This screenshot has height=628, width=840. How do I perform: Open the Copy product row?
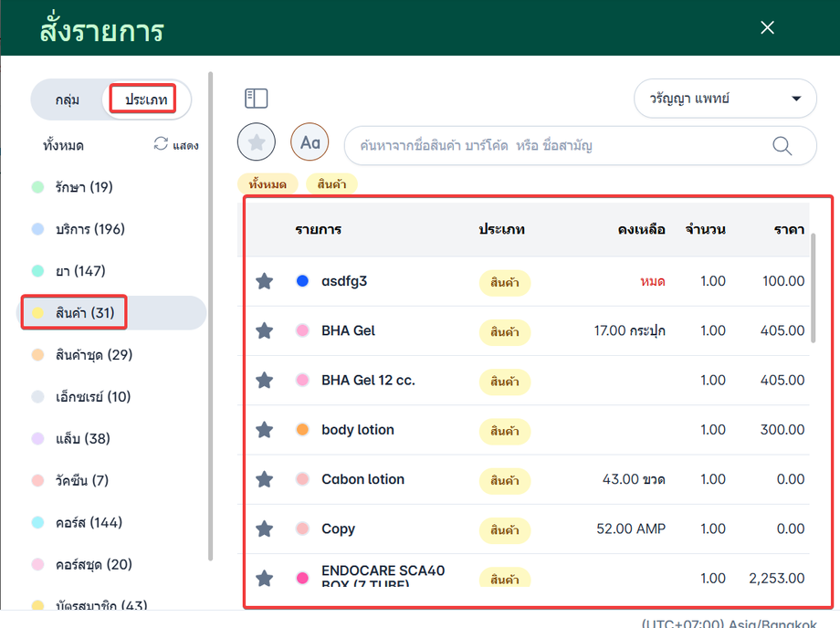point(339,529)
